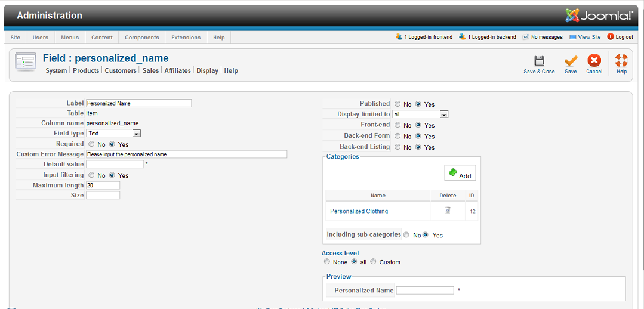This screenshot has width=644, height=309.
Task: Select Access level Custom
Action: [374, 261]
